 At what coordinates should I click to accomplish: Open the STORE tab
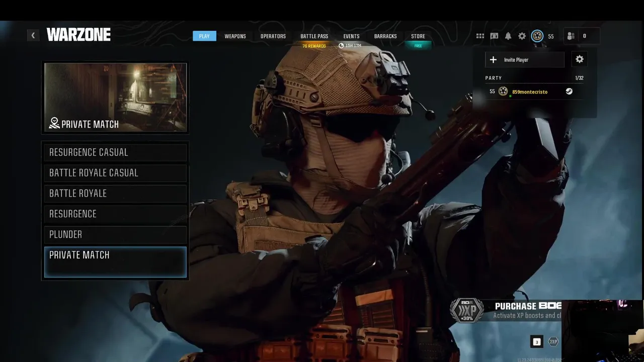point(418,36)
